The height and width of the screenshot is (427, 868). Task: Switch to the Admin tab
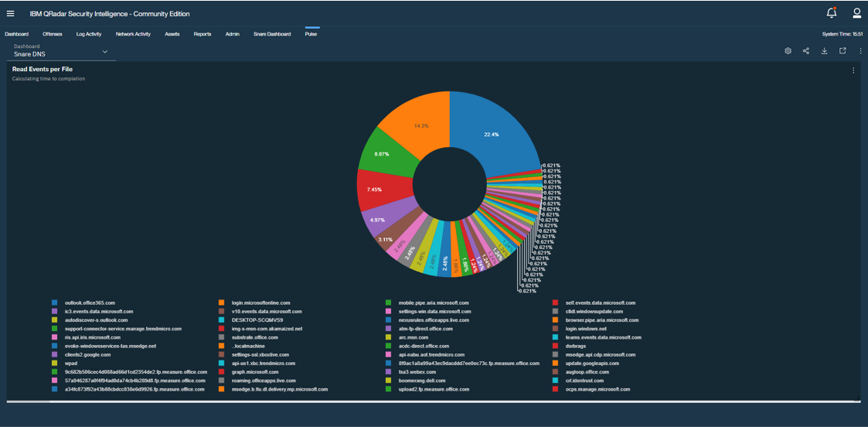pyautogui.click(x=233, y=34)
